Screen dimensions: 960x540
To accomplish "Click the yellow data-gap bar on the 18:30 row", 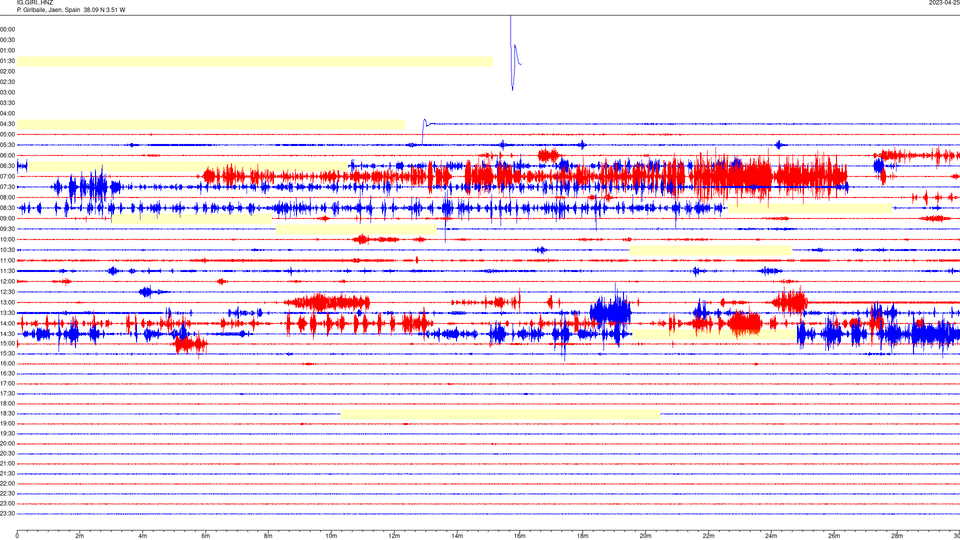I will pos(500,414).
